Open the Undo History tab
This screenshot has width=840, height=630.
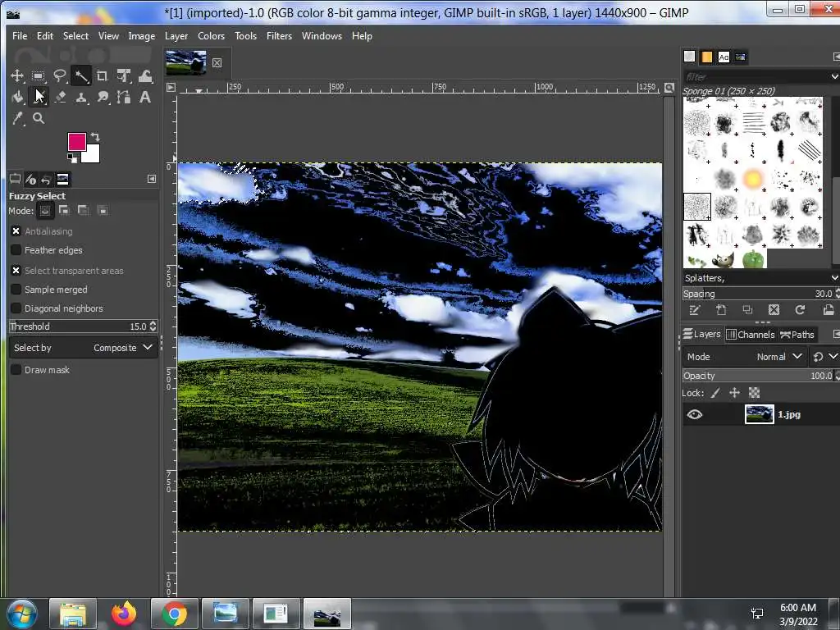pos(47,180)
